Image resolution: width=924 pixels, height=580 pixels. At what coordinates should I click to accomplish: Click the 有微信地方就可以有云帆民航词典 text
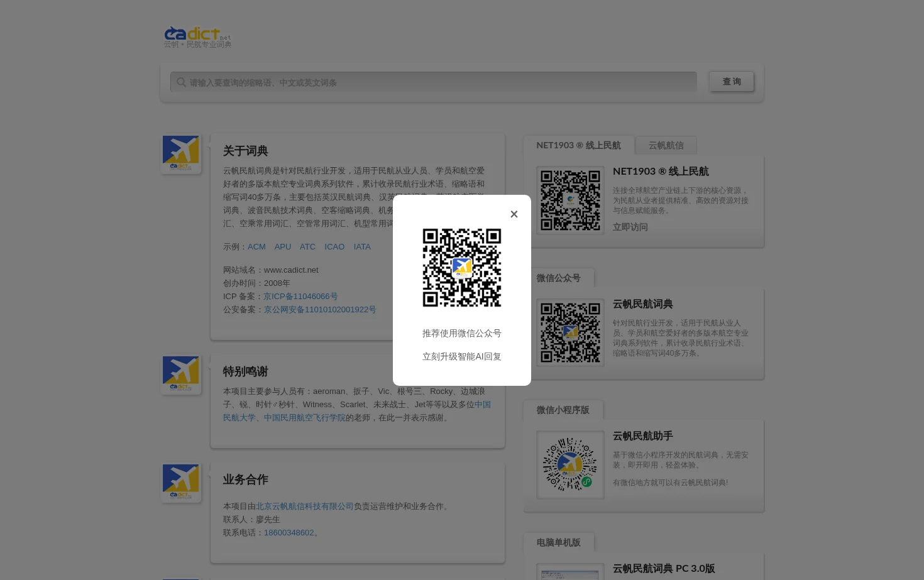pos(670,483)
